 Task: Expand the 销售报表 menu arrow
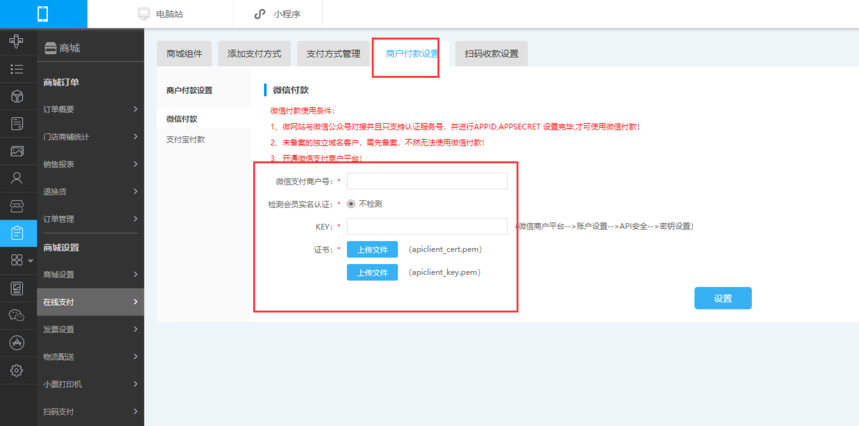(x=135, y=164)
